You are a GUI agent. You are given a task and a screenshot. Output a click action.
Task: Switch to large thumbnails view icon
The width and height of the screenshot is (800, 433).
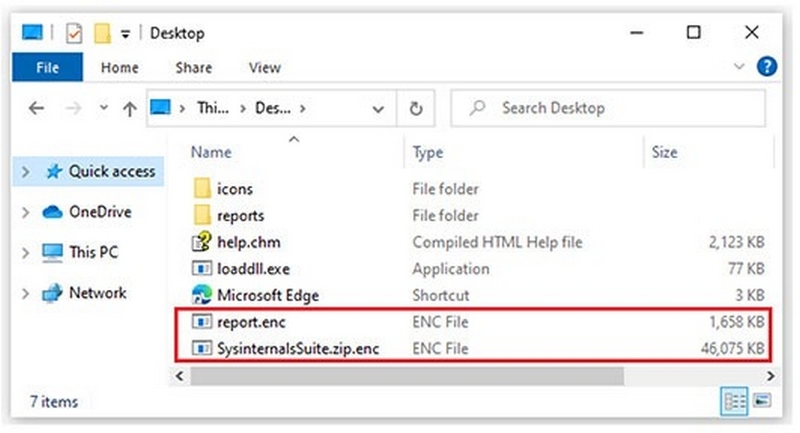(763, 400)
